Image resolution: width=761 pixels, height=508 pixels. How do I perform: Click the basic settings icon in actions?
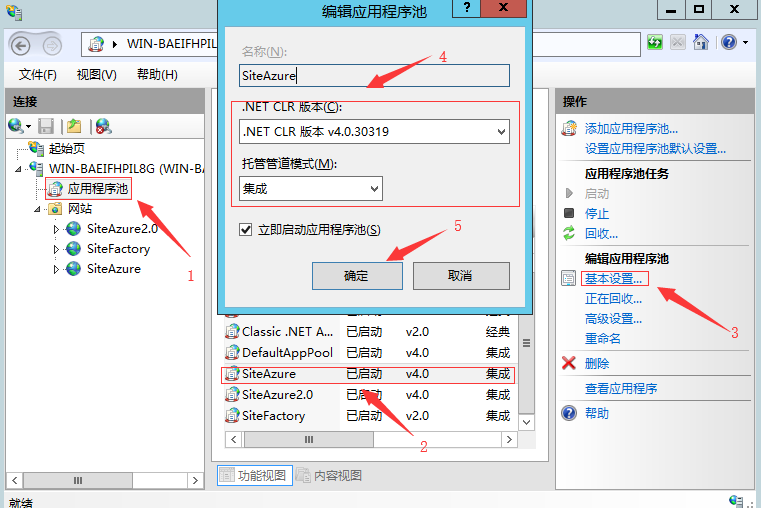coord(568,278)
